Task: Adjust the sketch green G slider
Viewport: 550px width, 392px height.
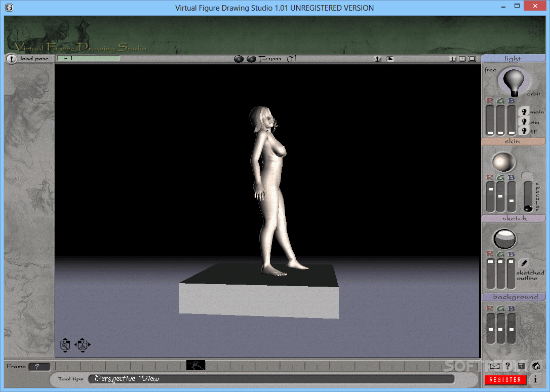Action: (x=500, y=274)
